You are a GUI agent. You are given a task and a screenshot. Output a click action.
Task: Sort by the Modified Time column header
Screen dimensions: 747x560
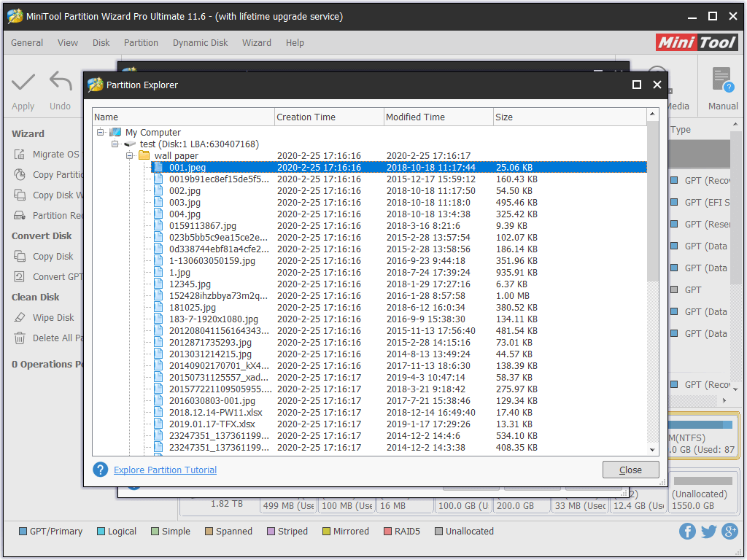[x=438, y=117]
